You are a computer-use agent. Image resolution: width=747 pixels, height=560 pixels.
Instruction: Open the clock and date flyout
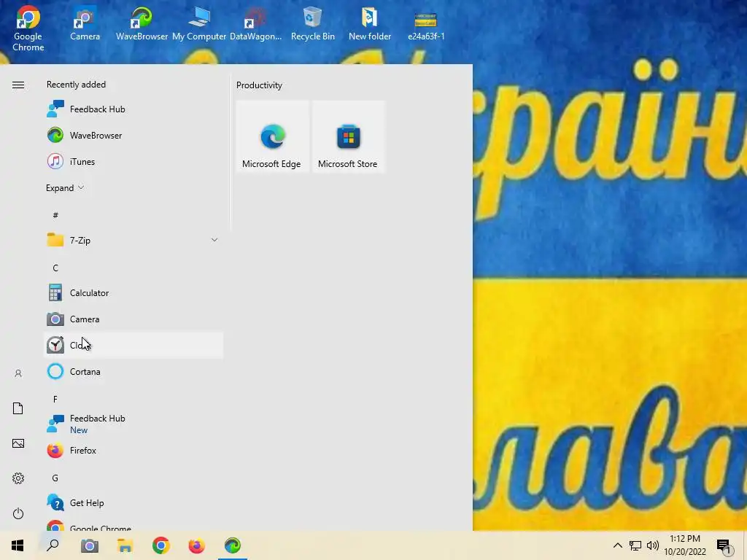pos(685,545)
